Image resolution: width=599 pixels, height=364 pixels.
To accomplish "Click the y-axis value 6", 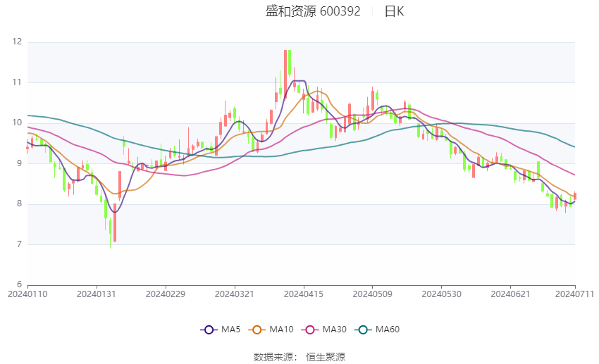I will pyautogui.click(x=19, y=284).
